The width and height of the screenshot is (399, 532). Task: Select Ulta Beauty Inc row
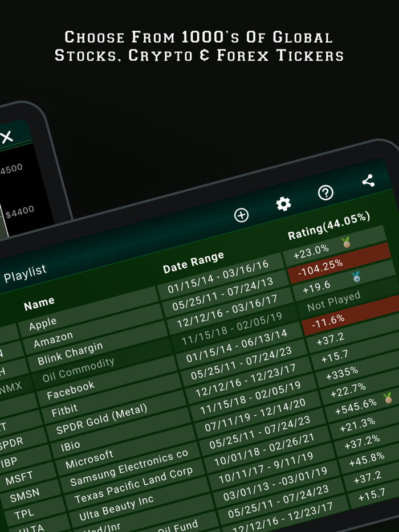click(x=116, y=508)
